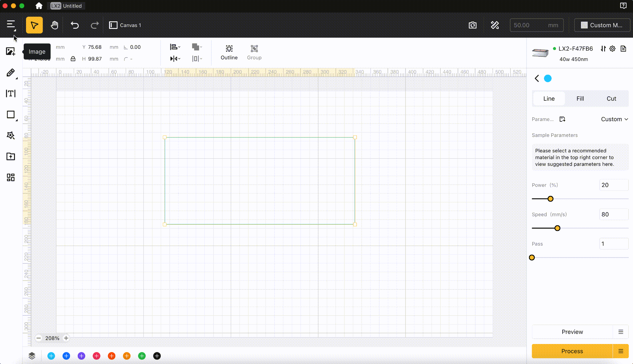
Task: Click the Process button
Action: [572, 351]
